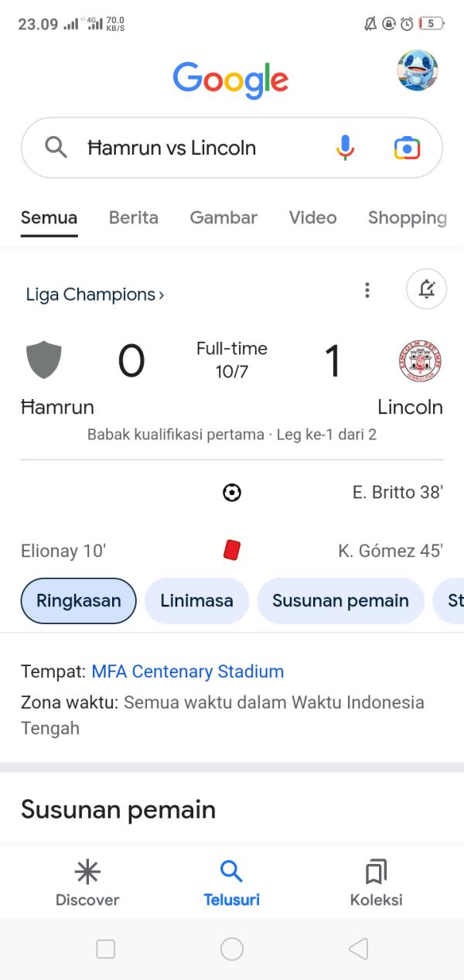The image size is (464, 980).
Task: Open Discover from bottom navigation
Action: [87, 883]
